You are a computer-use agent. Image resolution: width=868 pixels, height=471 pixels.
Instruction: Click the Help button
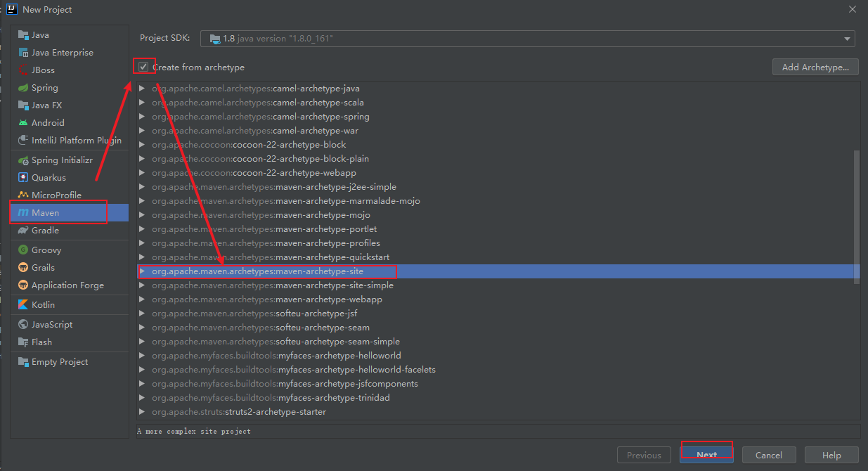click(x=831, y=455)
